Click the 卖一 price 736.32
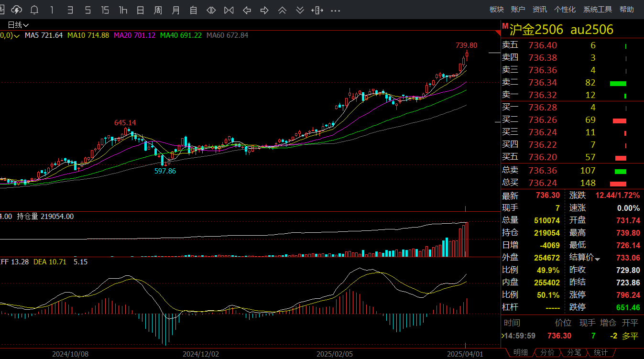Screen dimensions: 644x359 (x=543, y=95)
